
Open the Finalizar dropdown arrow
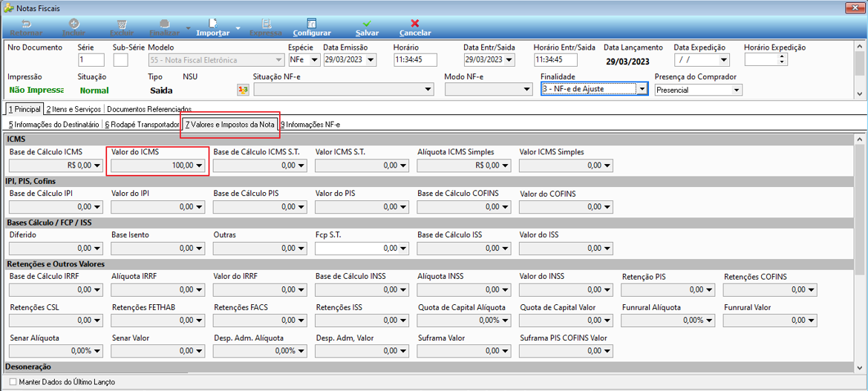tap(188, 27)
